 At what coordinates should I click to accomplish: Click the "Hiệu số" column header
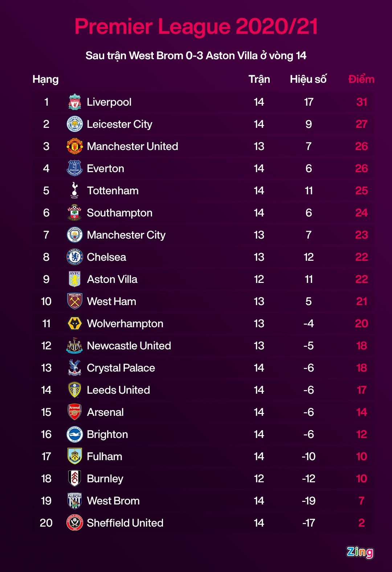pyautogui.click(x=308, y=79)
